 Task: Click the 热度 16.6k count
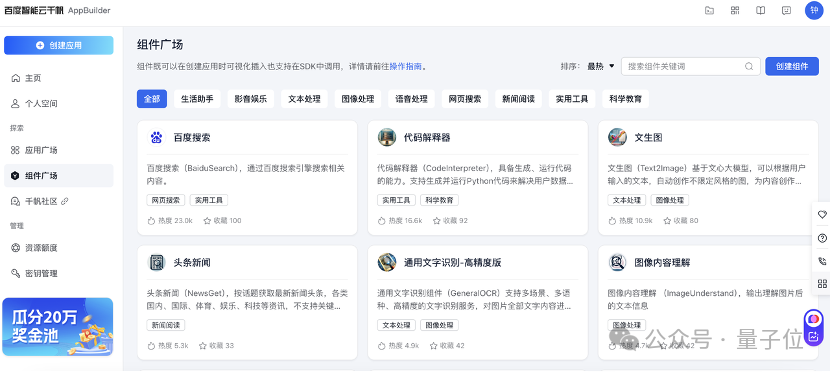point(400,221)
